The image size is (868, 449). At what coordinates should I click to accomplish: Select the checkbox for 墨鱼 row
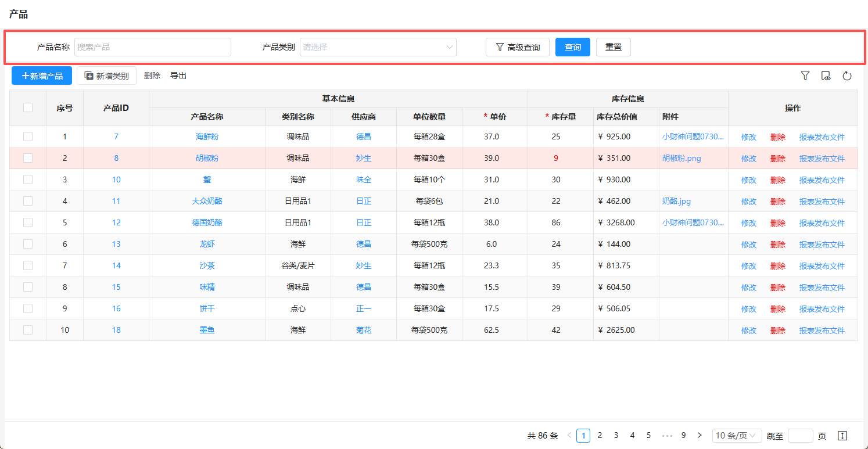pyautogui.click(x=28, y=330)
